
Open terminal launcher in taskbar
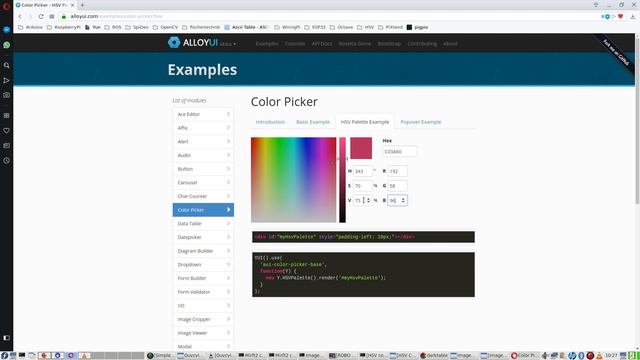(x=22, y=356)
